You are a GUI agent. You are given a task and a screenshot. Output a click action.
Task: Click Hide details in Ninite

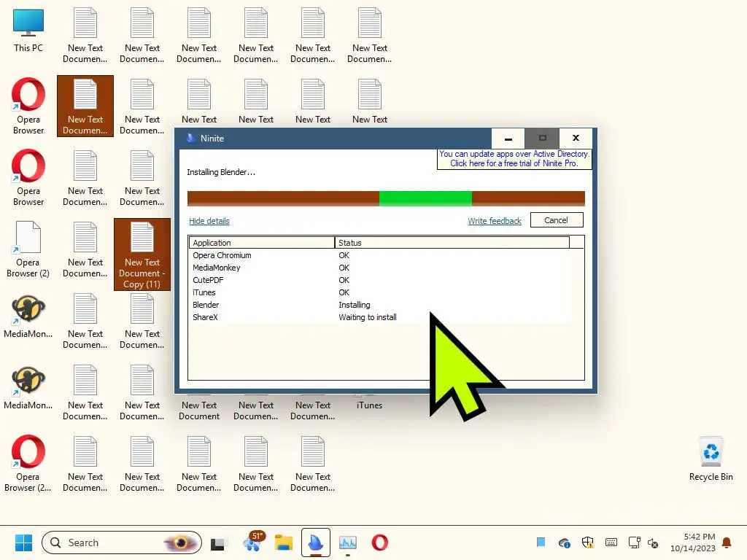point(209,221)
